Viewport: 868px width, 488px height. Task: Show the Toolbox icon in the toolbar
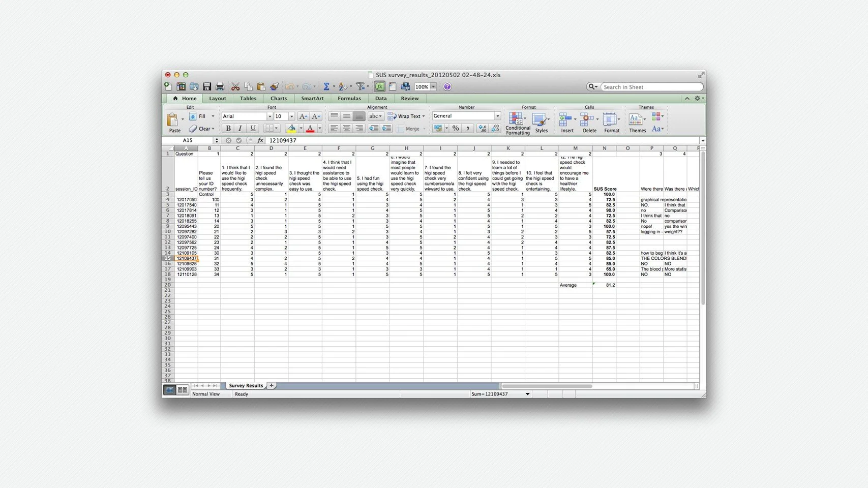[393, 86]
